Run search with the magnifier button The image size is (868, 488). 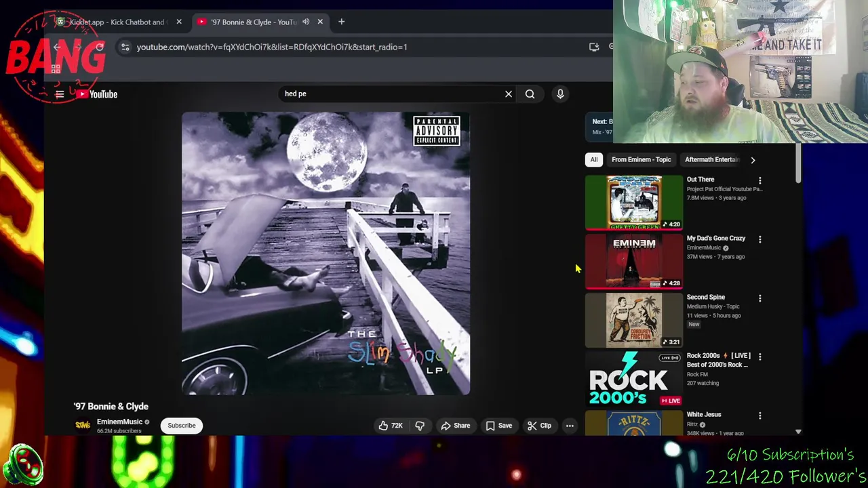tap(530, 94)
